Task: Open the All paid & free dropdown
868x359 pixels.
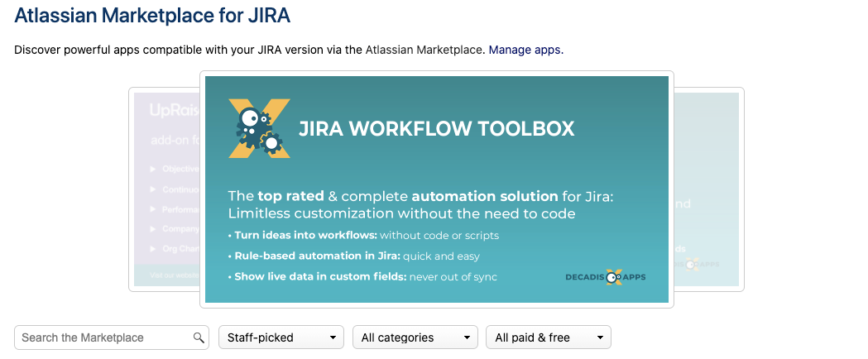Action: (548, 337)
